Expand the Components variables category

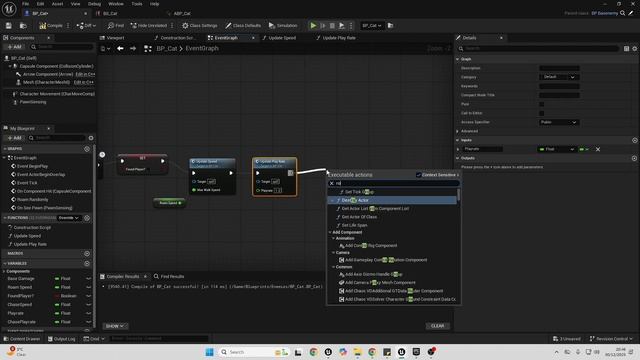point(4,271)
